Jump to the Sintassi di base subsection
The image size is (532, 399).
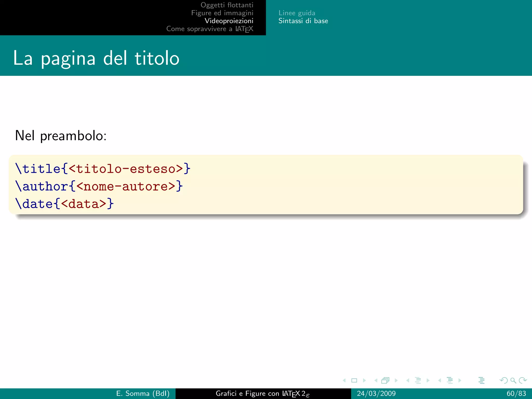[303, 21]
